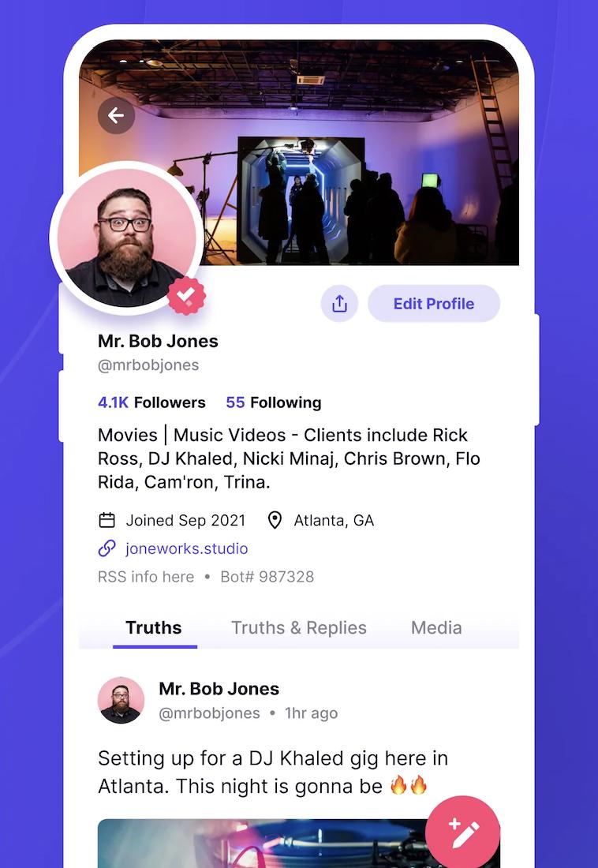The width and height of the screenshot is (598, 868).
Task: Open the post's turntable image
Action: pos(299,843)
